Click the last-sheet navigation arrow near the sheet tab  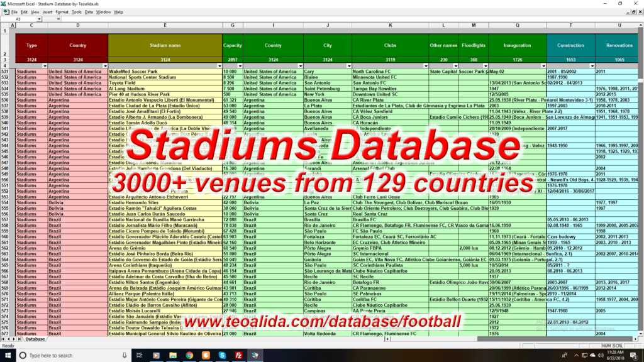[x=19, y=339]
